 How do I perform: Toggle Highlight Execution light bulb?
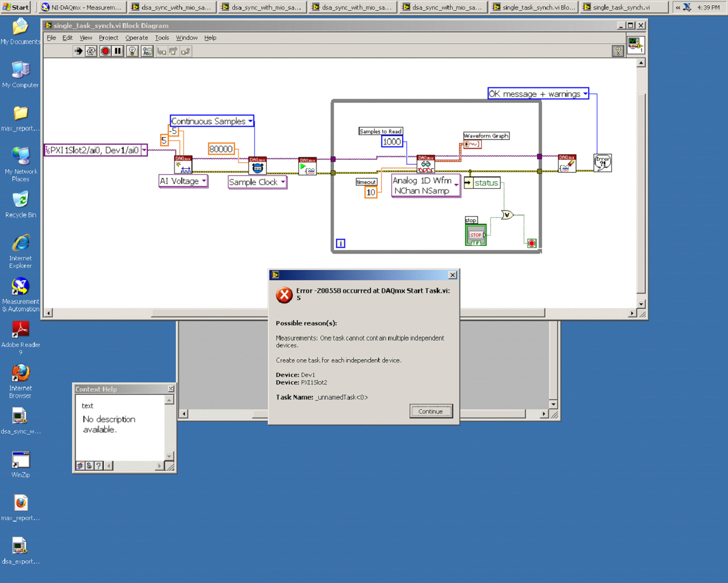[x=132, y=51]
